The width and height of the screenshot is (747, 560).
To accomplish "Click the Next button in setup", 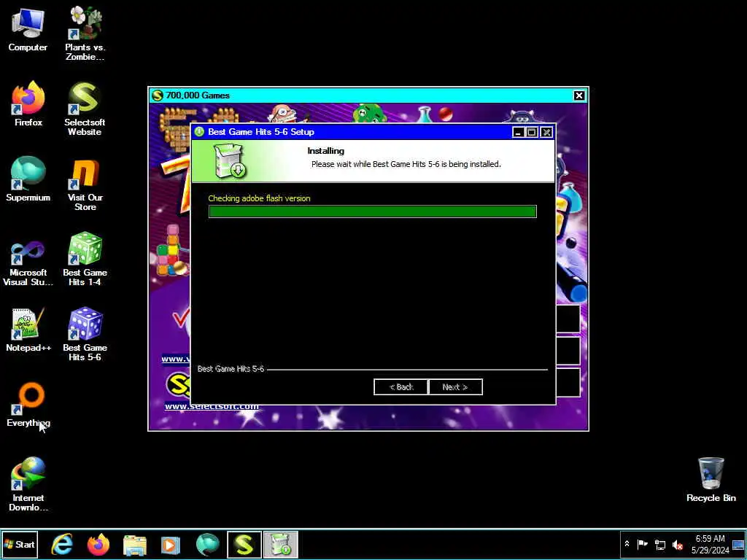I will coord(455,387).
